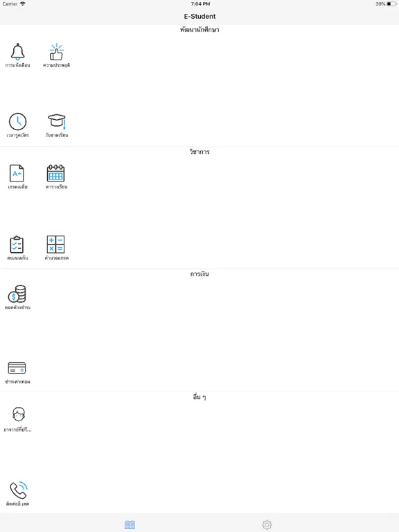Tap the 7:04 PM clock in status bar
This screenshot has height=532, width=399.
[200, 3]
